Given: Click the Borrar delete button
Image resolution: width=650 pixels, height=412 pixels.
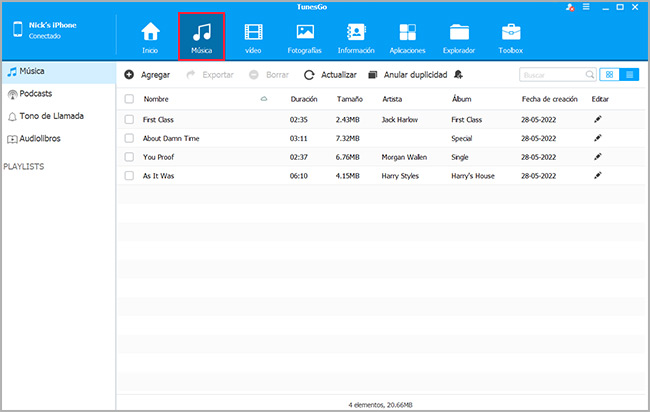Looking at the screenshot, I should pyautogui.click(x=269, y=75).
